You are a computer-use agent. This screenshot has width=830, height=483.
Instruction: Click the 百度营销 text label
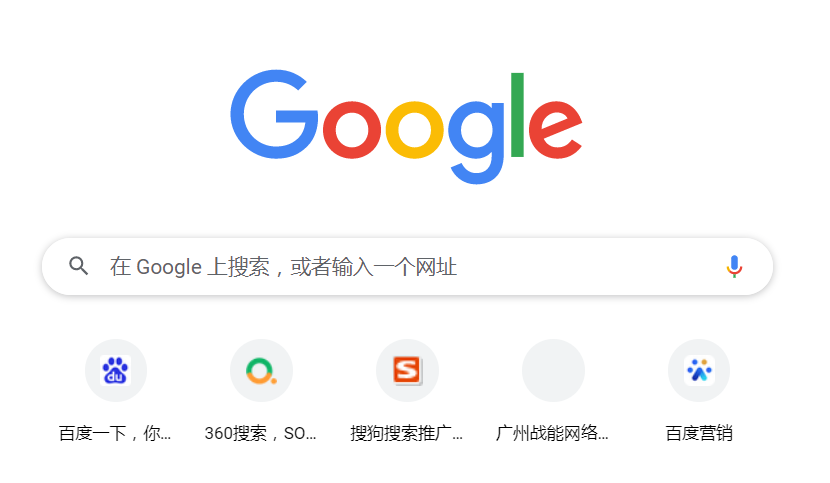point(699,433)
